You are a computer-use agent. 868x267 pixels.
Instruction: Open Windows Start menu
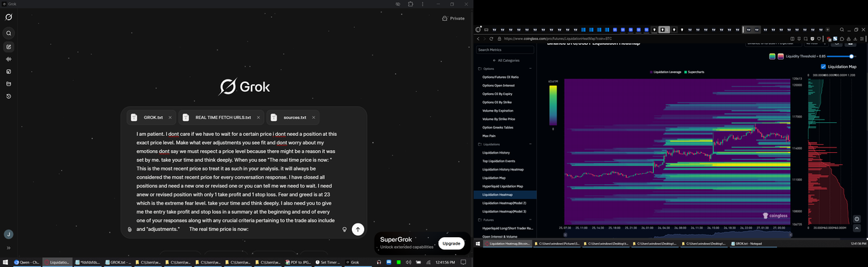[x=5, y=262]
